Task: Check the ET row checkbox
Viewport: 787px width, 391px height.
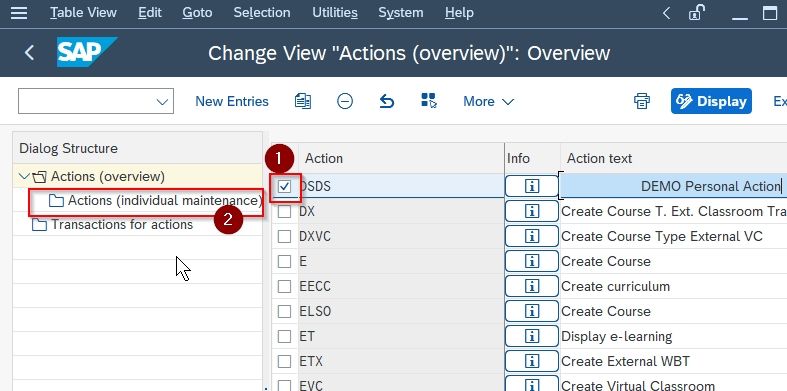Action: (285, 336)
